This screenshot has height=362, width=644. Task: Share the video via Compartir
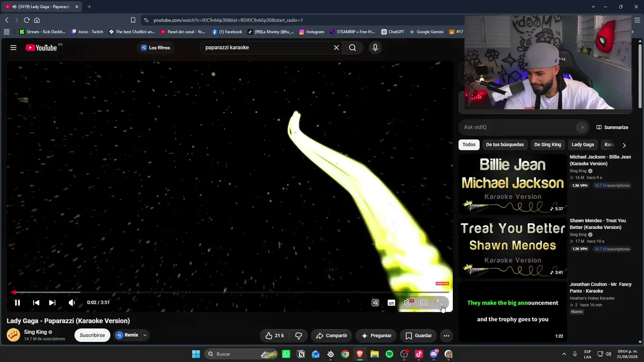[332, 335]
